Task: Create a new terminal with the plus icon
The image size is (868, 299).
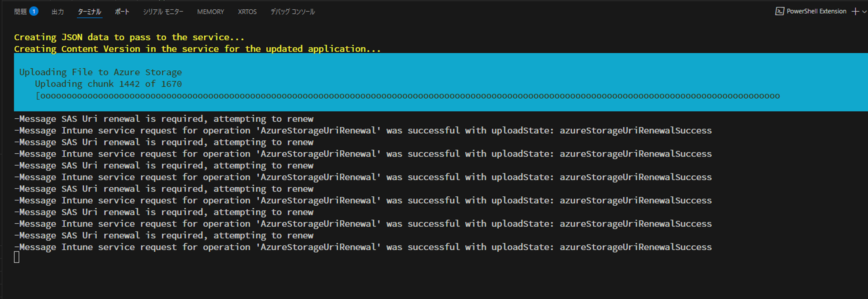Action: click(855, 11)
